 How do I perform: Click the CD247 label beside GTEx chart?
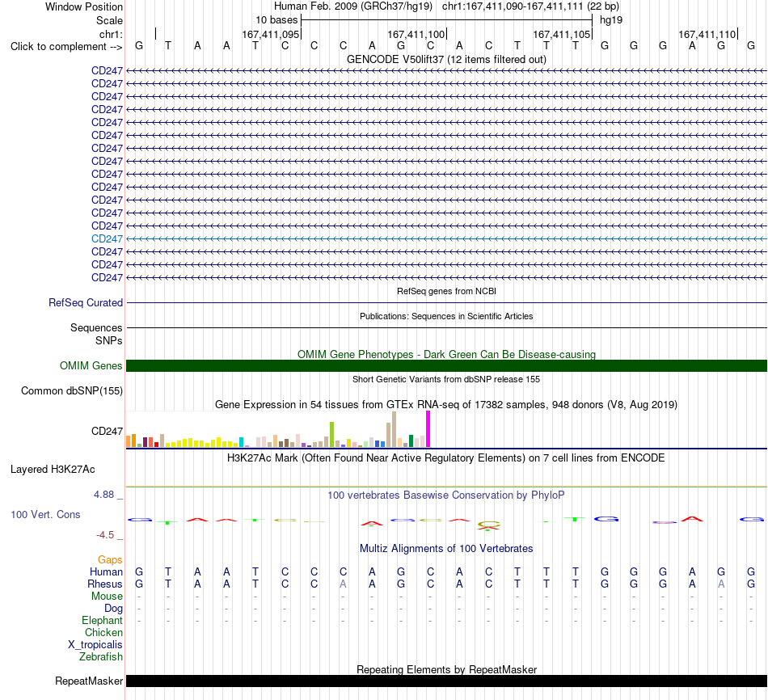pos(107,431)
